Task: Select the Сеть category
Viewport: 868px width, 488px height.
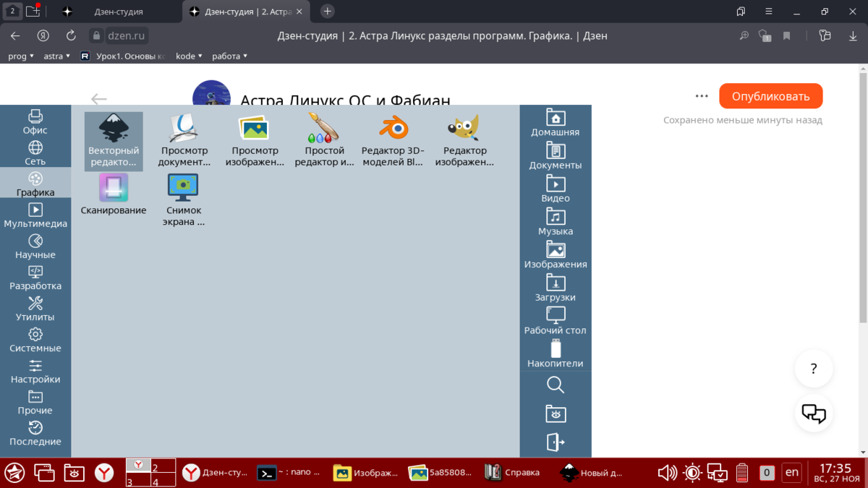Action: 35,153
